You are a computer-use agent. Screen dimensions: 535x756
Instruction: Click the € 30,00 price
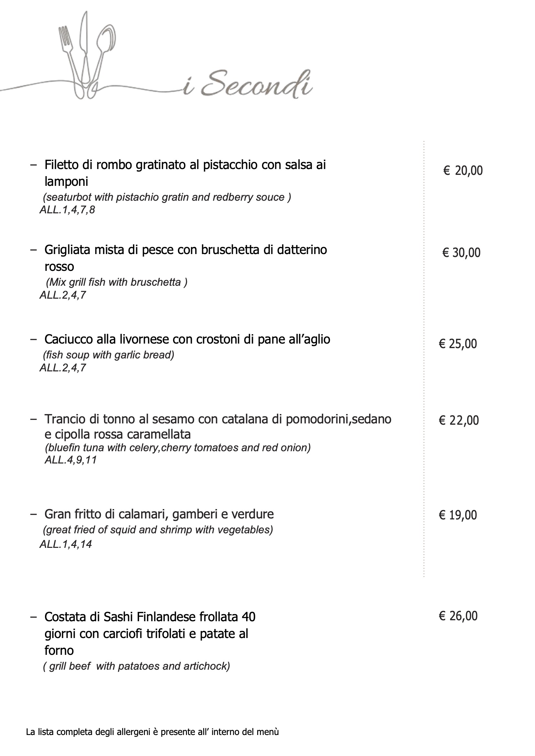click(461, 252)
